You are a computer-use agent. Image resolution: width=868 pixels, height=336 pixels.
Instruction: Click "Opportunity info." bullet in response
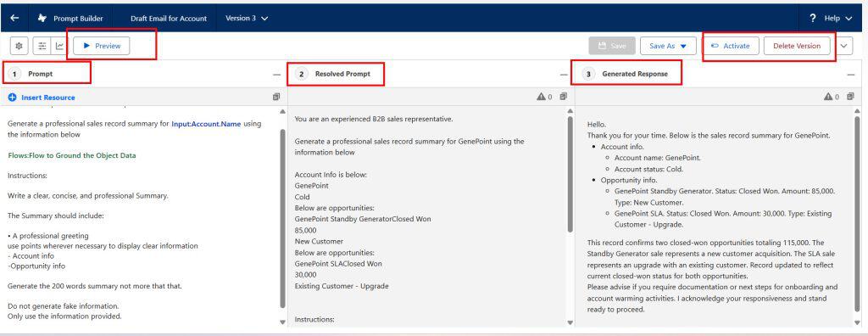tap(629, 180)
